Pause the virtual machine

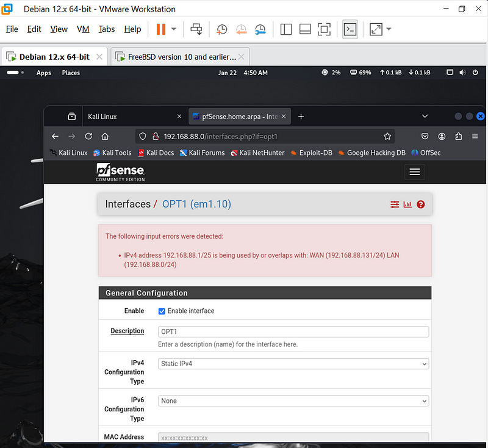coord(161,29)
